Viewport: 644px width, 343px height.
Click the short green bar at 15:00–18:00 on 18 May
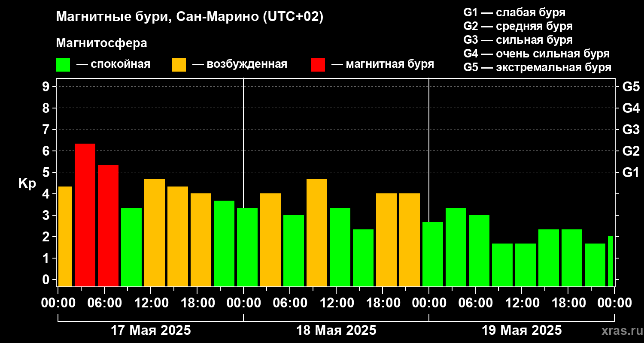point(363,258)
